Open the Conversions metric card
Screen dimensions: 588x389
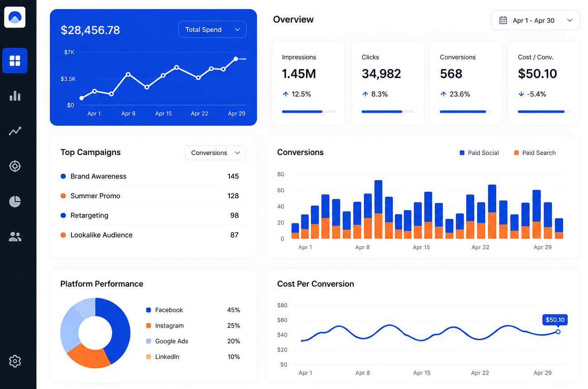point(466,83)
